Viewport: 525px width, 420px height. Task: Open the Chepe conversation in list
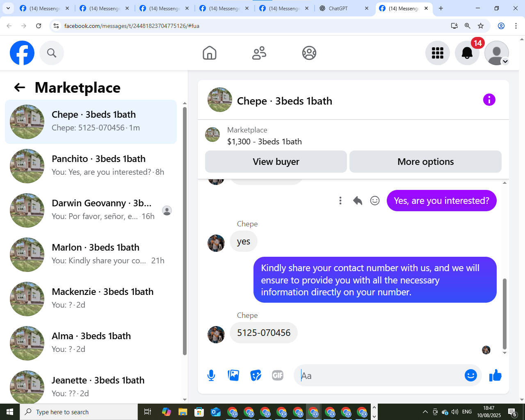click(x=91, y=122)
